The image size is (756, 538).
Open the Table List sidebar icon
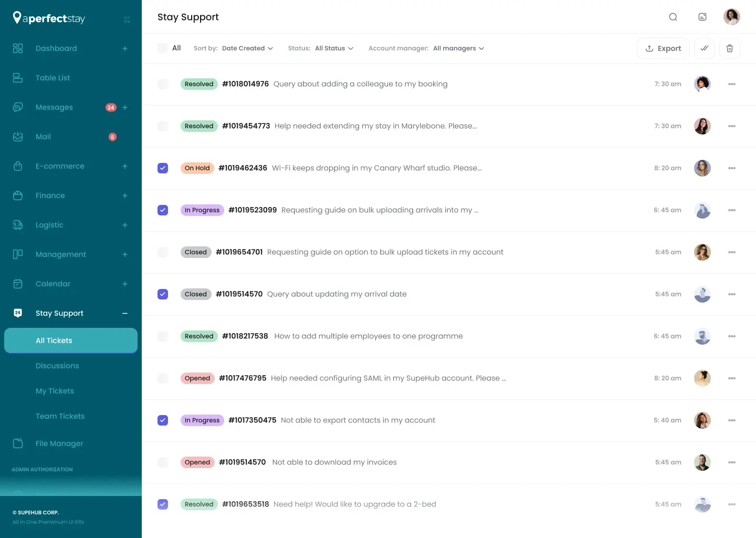click(18, 78)
